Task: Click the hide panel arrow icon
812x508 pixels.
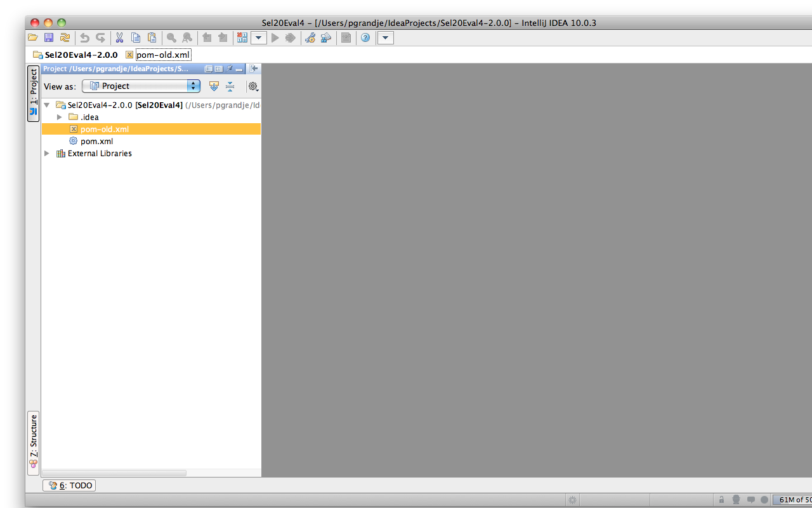Action: click(x=253, y=69)
